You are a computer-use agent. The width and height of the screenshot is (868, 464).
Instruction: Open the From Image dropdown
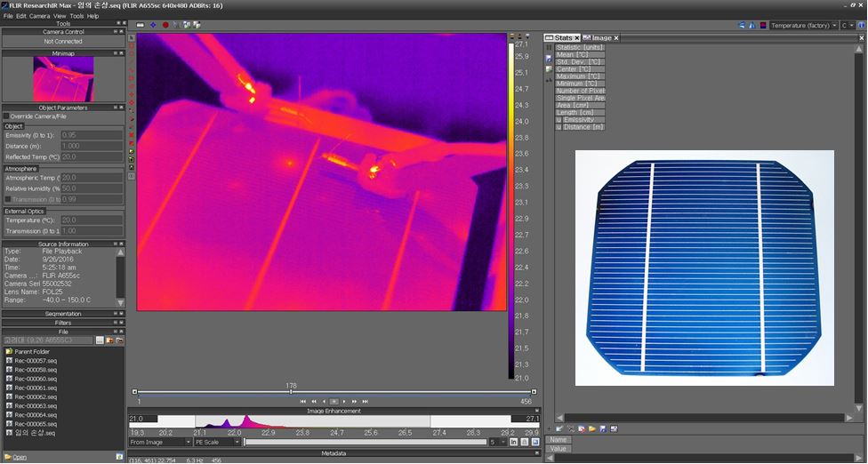(x=160, y=442)
